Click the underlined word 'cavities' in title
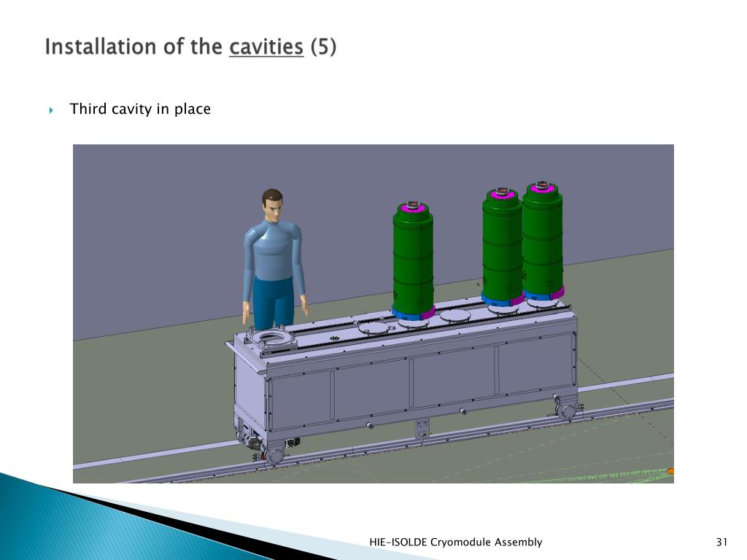The height and width of the screenshot is (560, 747). [x=266, y=47]
